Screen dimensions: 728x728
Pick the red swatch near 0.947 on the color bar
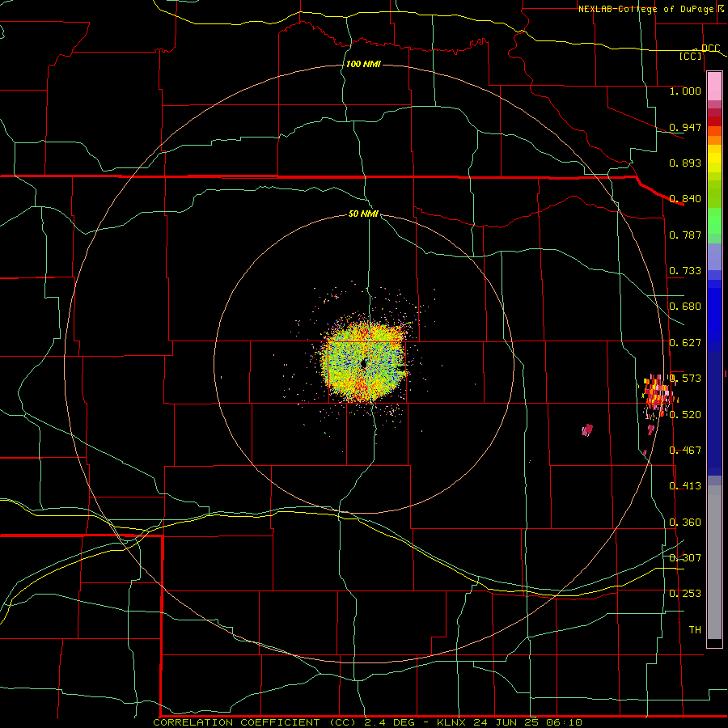[714, 121]
